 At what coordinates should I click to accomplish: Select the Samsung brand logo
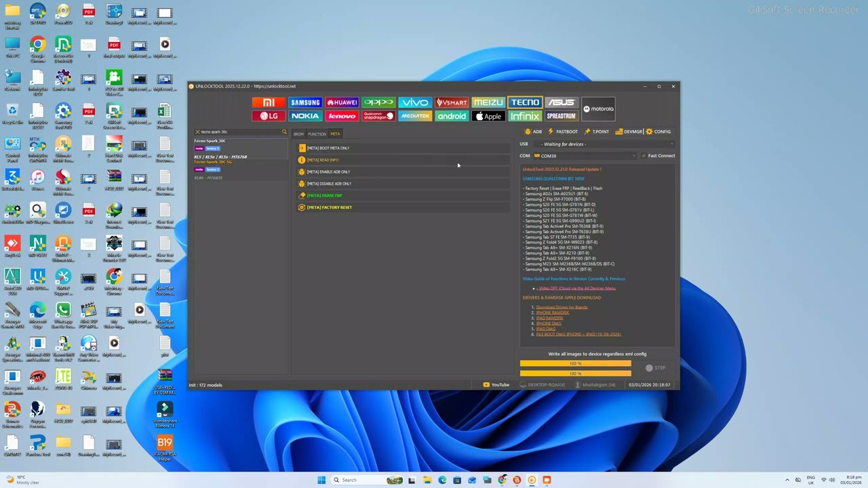click(x=305, y=102)
